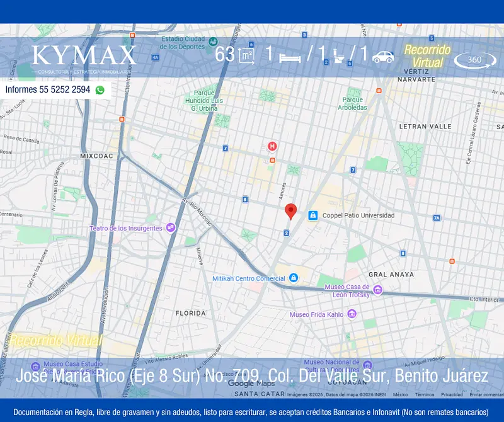Click the Google Maps logo
This screenshot has width=504, height=422.
click(251, 383)
